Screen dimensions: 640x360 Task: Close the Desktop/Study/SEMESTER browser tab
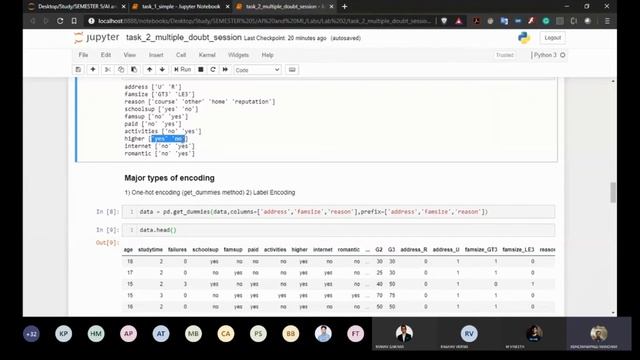(124, 7)
